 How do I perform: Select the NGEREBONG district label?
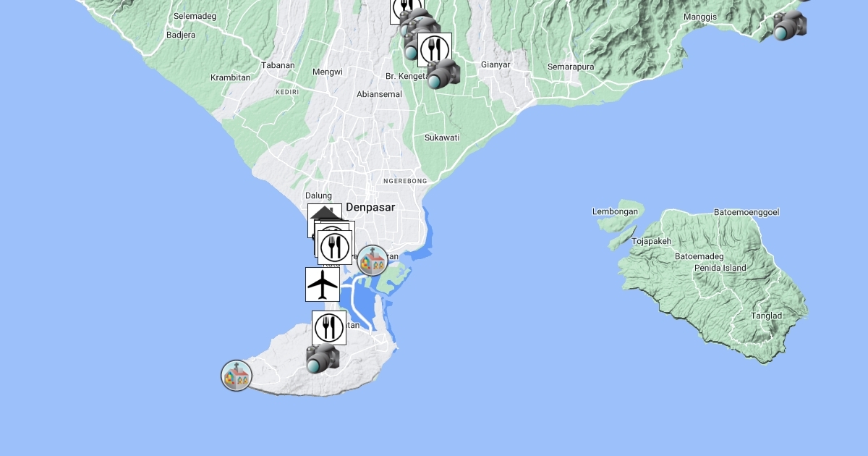pyautogui.click(x=405, y=181)
